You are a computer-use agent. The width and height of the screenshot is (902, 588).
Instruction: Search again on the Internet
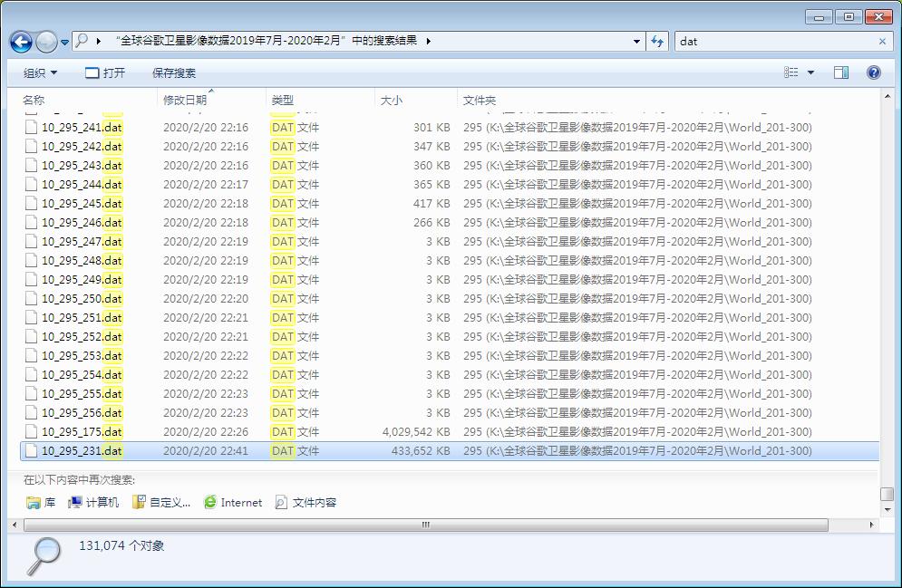point(233,502)
